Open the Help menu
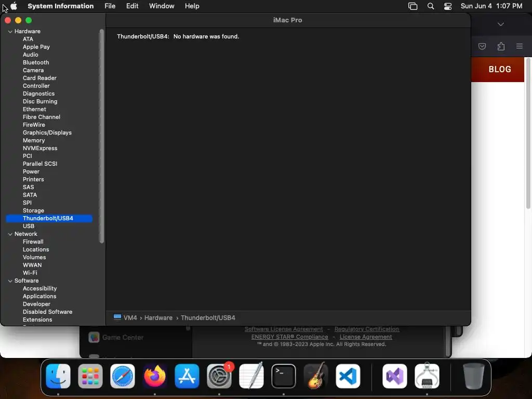The width and height of the screenshot is (532, 399). click(x=192, y=6)
